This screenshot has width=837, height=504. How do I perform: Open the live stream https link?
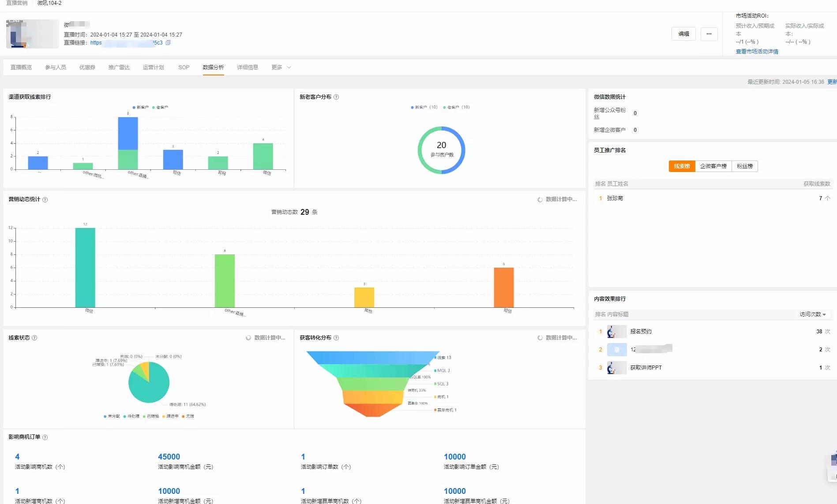coord(126,43)
